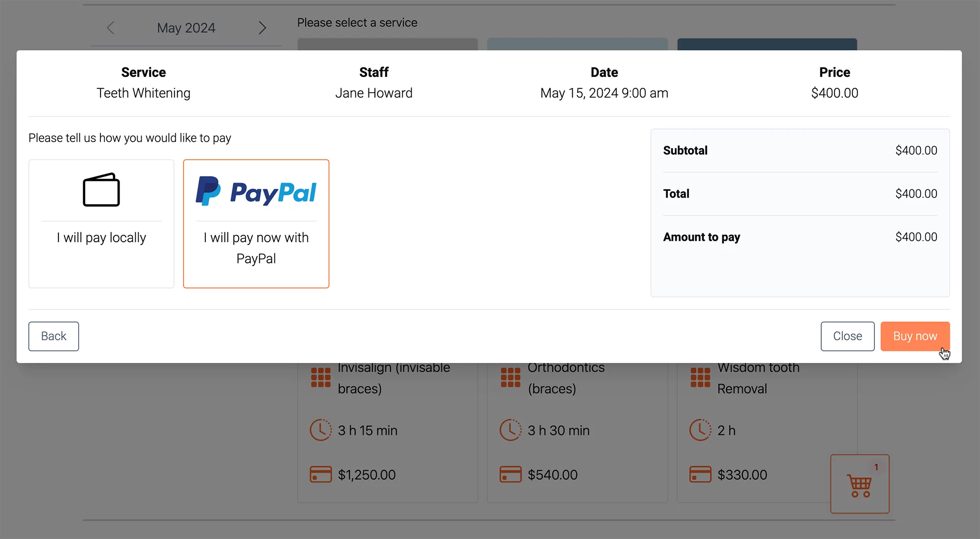This screenshot has width=980, height=539.
Task: Click the Amount to pay value
Action: pos(916,237)
